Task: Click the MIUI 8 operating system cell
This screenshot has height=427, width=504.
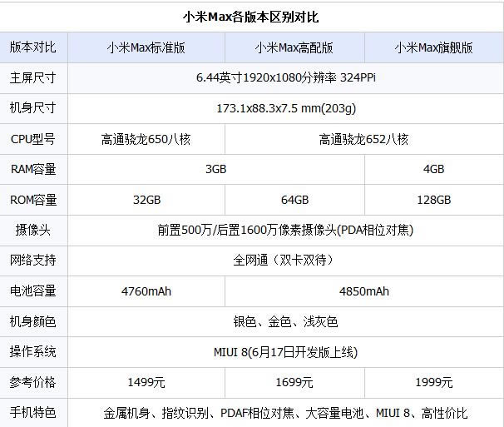Action: 285,352
